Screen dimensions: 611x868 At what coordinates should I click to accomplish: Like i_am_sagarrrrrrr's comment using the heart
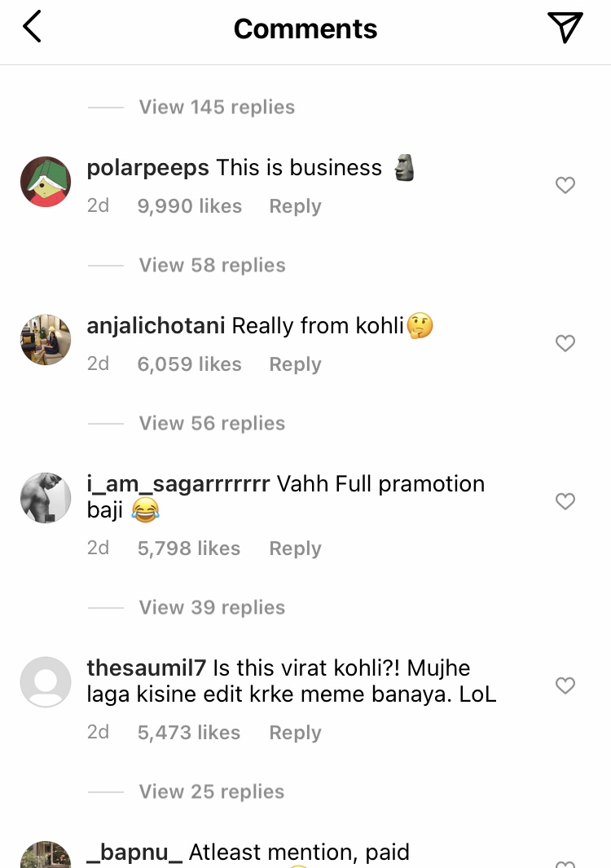(565, 501)
